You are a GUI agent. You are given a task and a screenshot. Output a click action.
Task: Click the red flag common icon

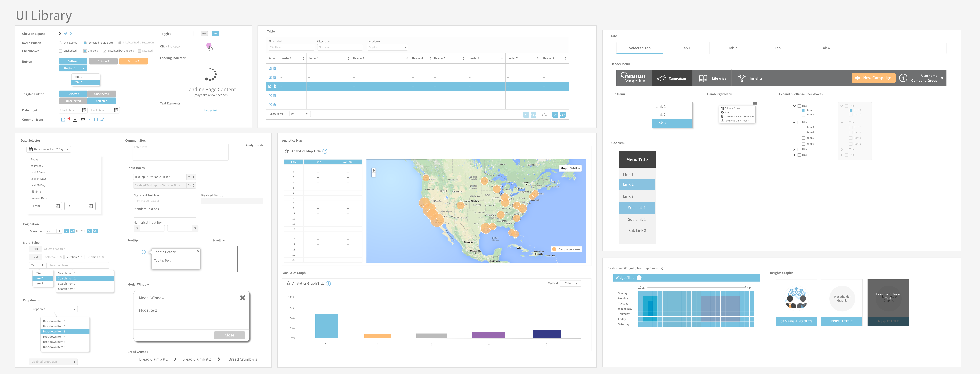click(69, 119)
